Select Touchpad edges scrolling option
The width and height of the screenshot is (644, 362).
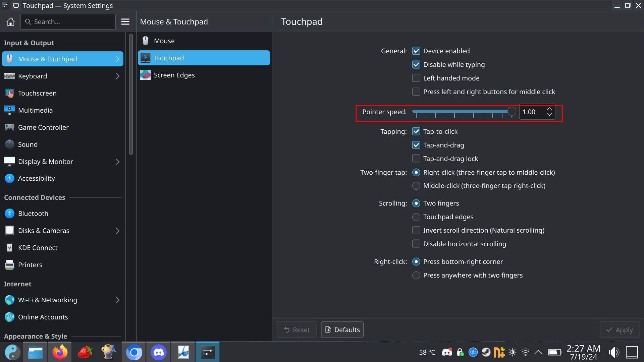point(416,217)
